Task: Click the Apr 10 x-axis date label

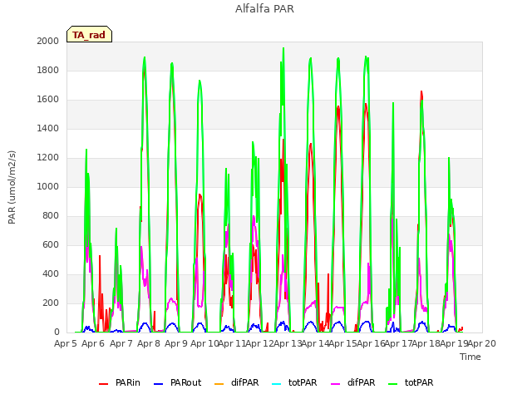Action: pos(204,343)
